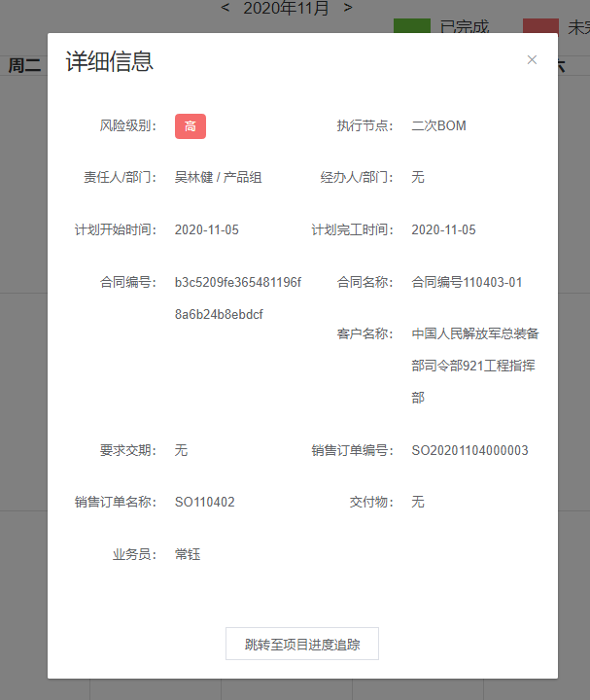Click the 吴林健 / 产品组 responsible person text
This screenshot has width=590, height=700.
218,178
